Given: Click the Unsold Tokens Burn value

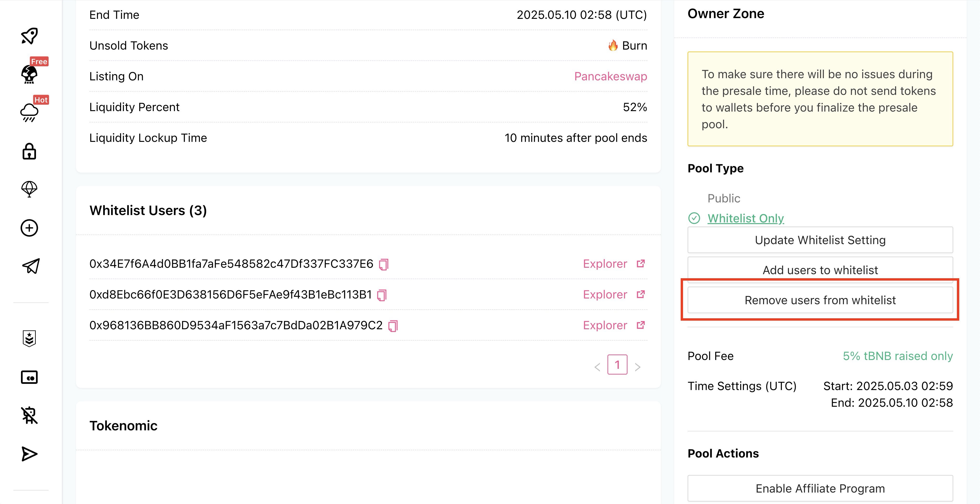Looking at the screenshot, I should pos(627,45).
